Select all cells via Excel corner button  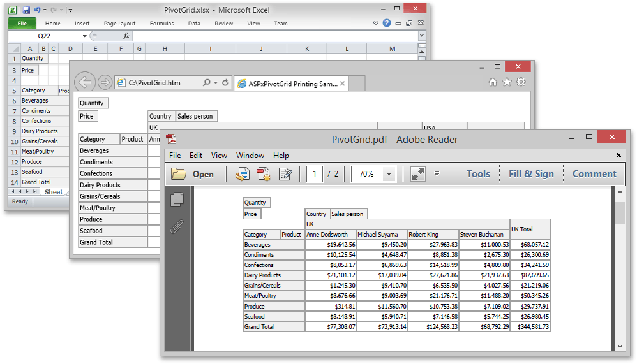click(14, 48)
